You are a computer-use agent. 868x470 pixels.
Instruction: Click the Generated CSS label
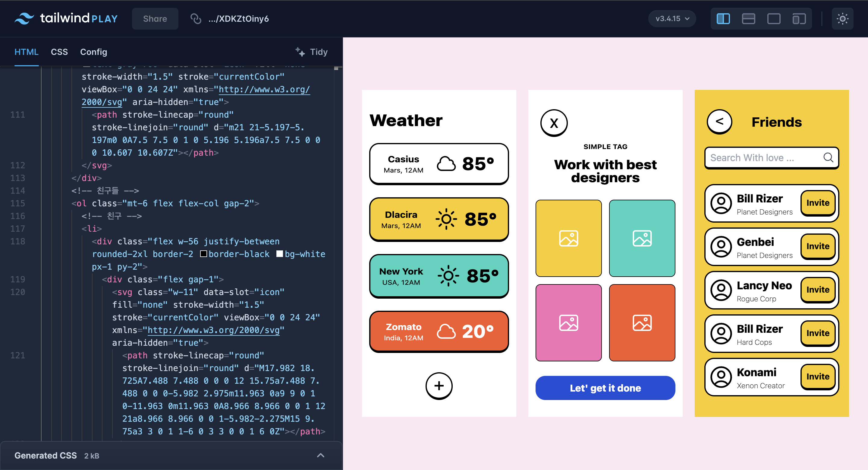click(x=46, y=456)
